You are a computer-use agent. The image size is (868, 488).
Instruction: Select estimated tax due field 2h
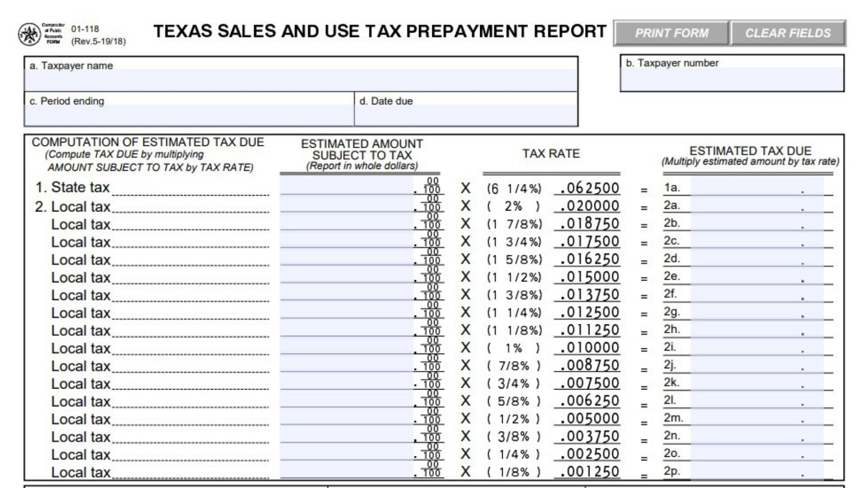point(757,328)
